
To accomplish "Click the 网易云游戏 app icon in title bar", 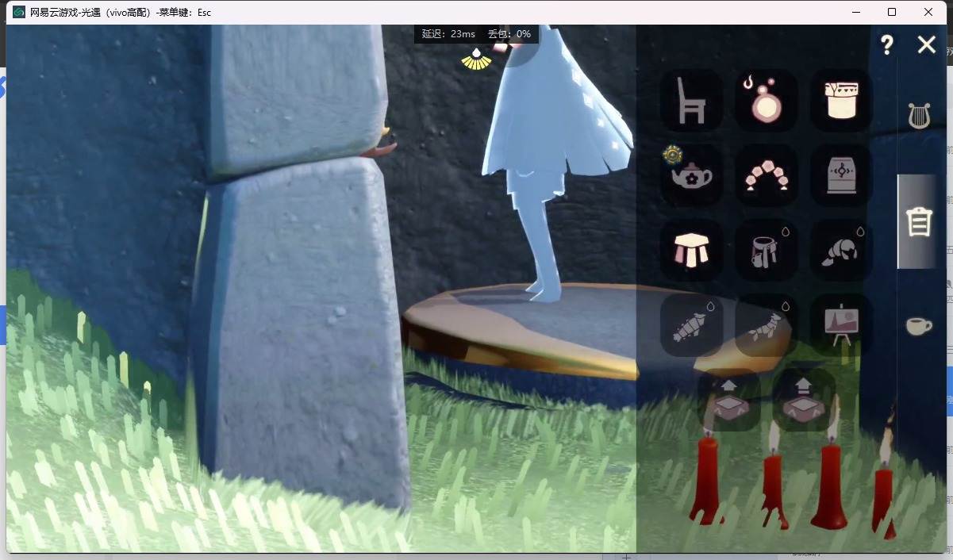I will (x=19, y=12).
